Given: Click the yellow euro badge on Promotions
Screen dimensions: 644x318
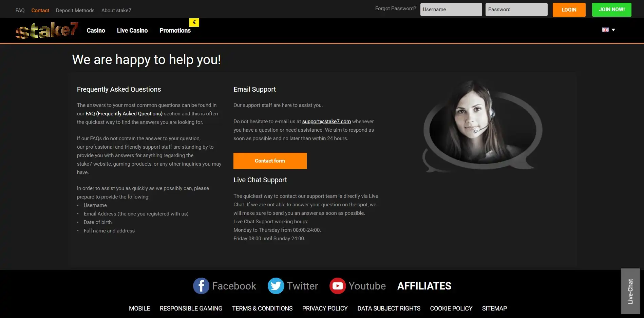Looking at the screenshot, I should click(194, 22).
